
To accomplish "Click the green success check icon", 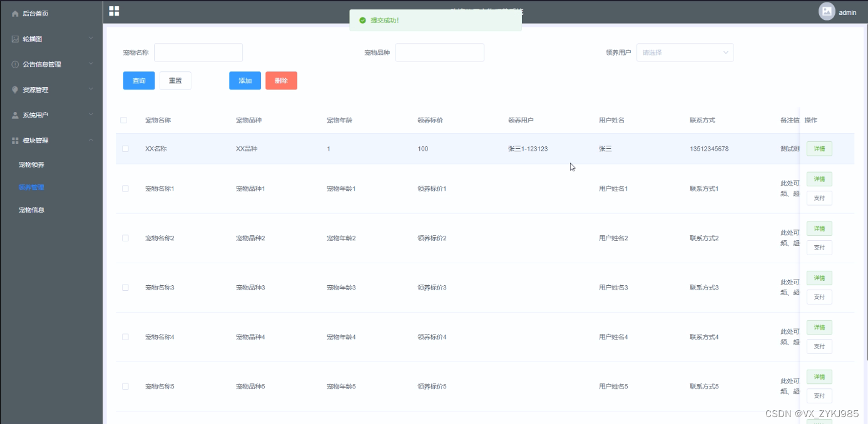I will pyautogui.click(x=362, y=20).
